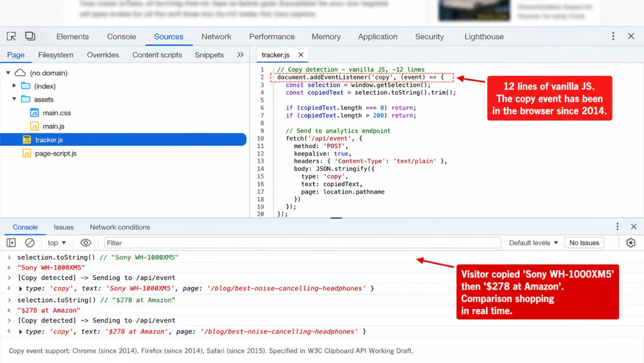Show more navigator tabs chevron
This screenshot has height=363, width=644.
240,55
